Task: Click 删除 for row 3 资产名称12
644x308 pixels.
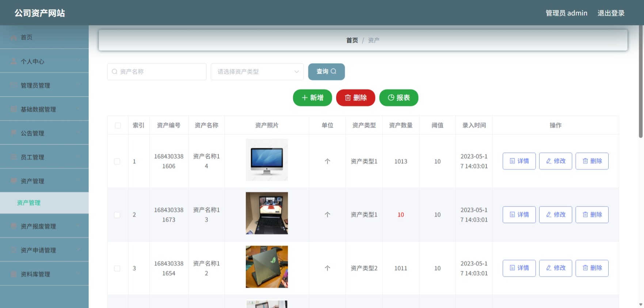Action: tap(592, 268)
